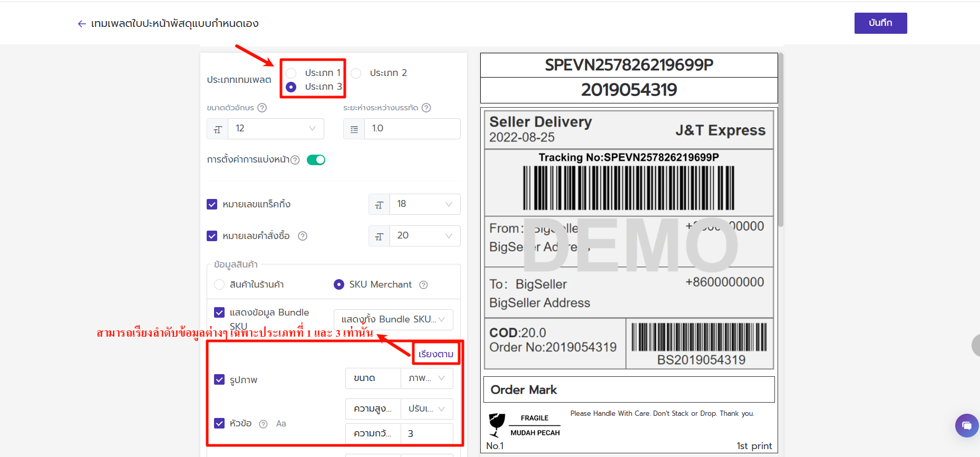
Task: Open the font size 12 dropdown
Action: (x=275, y=129)
